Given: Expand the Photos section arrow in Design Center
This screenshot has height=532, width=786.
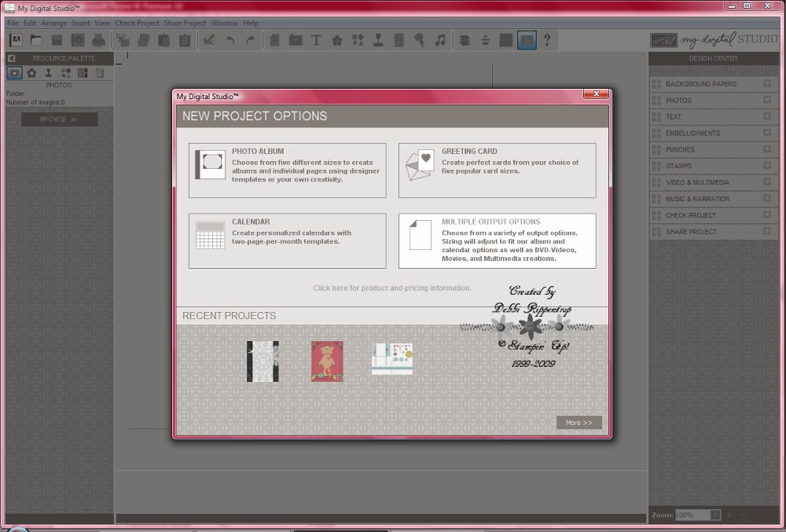Looking at the screenshot, I should click(767, 100).
